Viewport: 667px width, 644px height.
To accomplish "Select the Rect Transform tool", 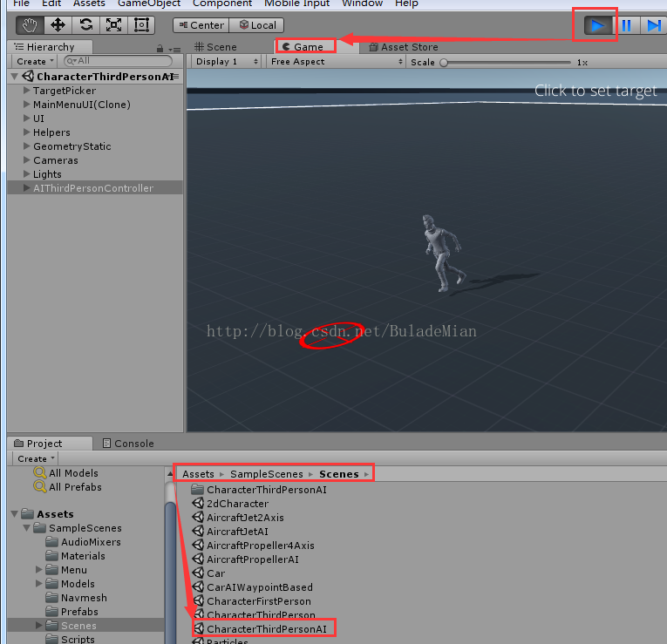I will pyautogui.click(x=141, y=25).
